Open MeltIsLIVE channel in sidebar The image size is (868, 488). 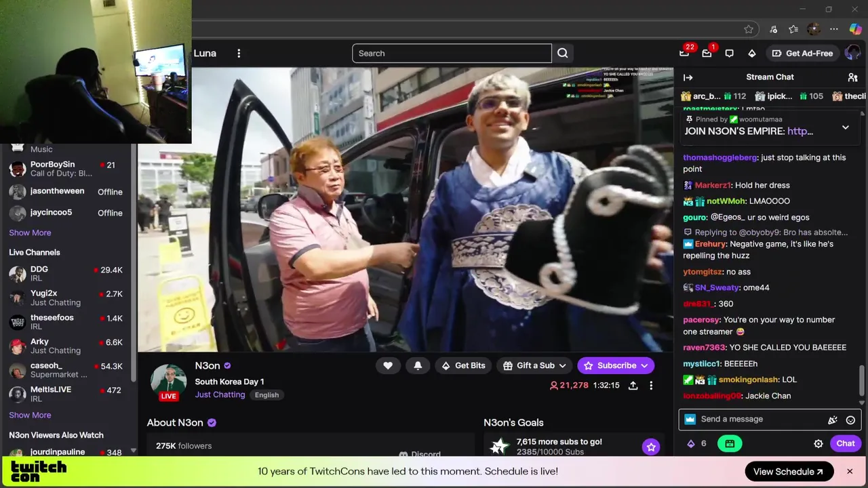pyautogui.click(x=66, y=394)
